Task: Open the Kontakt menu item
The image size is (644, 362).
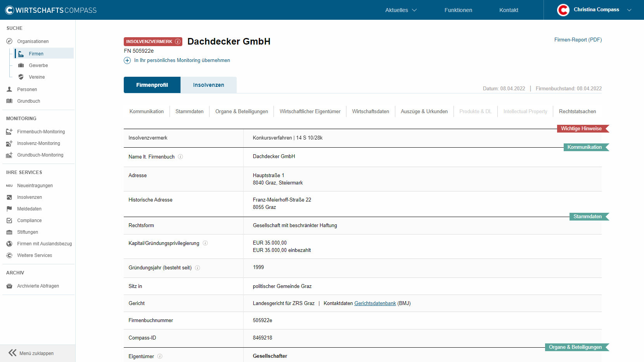Action: click(509, 10)
